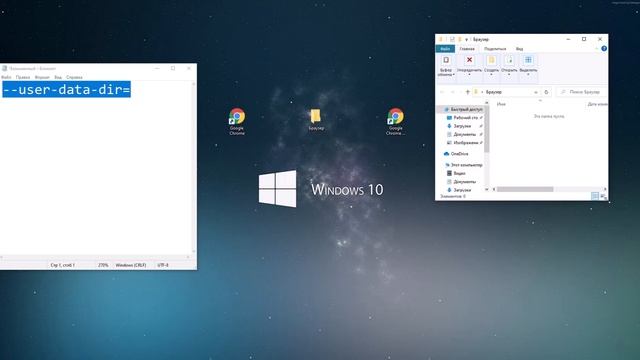640x360 pixels.
Task: Click the 270% zoom value in Notepad status bar
Action: point(103,265)
